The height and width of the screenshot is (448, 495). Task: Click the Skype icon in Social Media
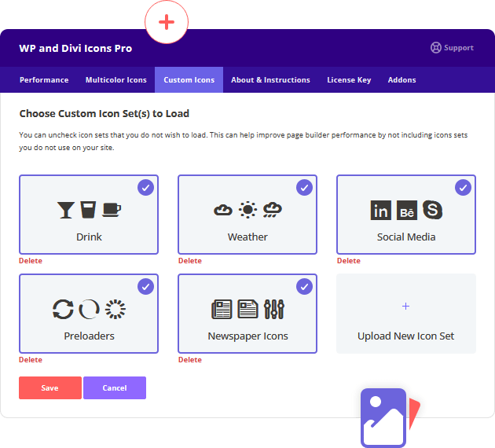pos(432,210)
